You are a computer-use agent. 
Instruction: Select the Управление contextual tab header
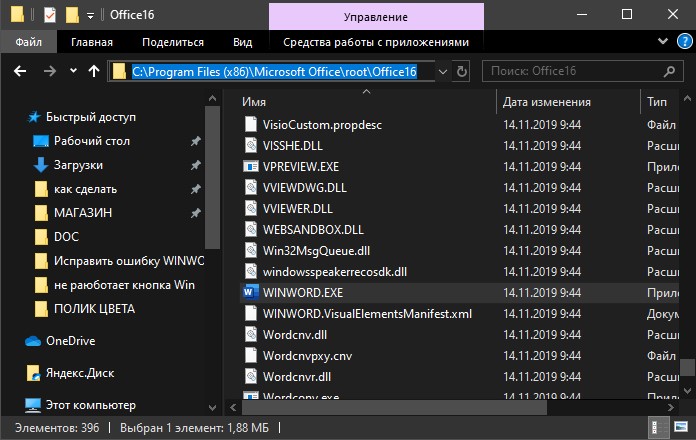coord(376,17)
